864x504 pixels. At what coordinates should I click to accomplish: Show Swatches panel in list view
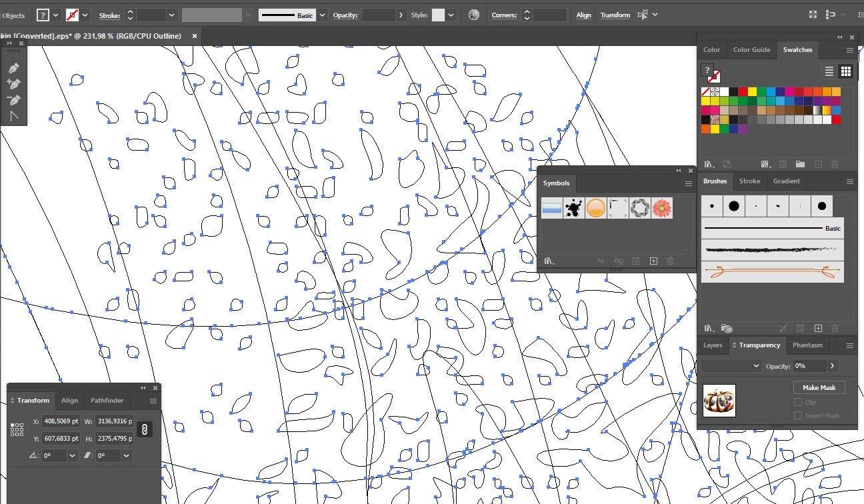pyautogui.click(x=829, y=71)
